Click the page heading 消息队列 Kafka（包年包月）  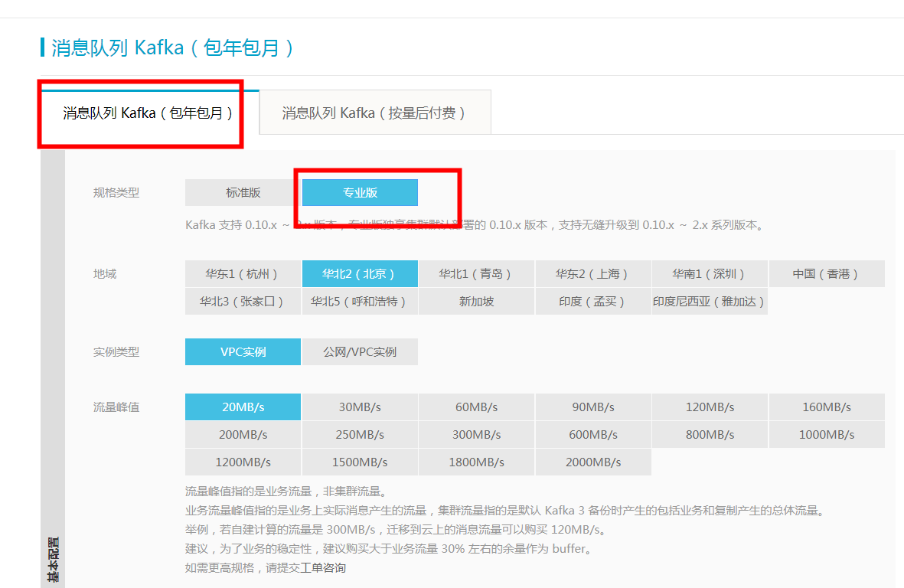point(172,47)
